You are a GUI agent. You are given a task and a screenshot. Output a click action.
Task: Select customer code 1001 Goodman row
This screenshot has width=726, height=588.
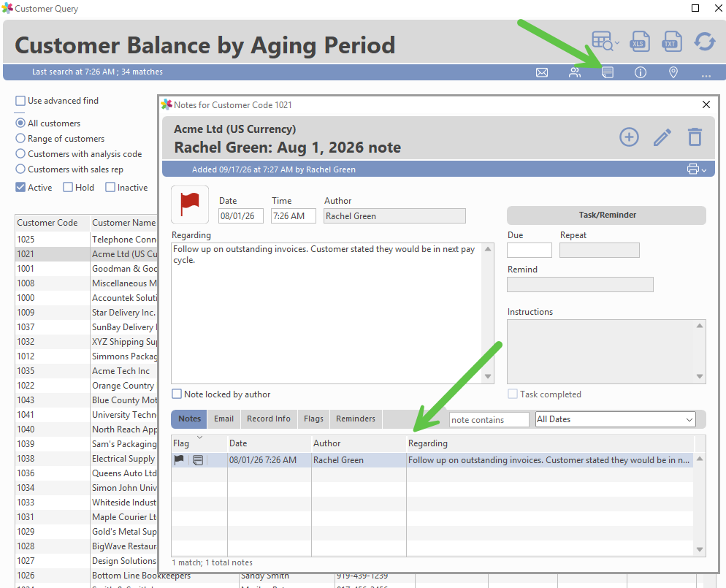87,269
